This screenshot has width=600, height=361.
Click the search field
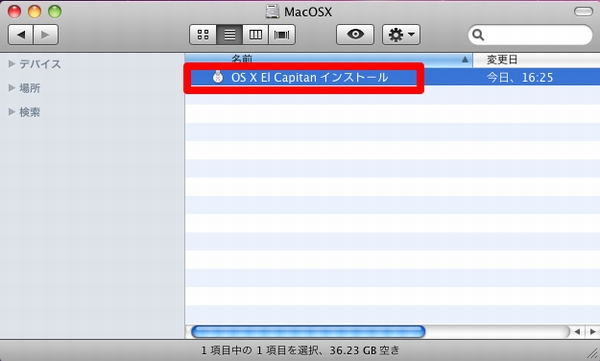[x=530, y=35]
